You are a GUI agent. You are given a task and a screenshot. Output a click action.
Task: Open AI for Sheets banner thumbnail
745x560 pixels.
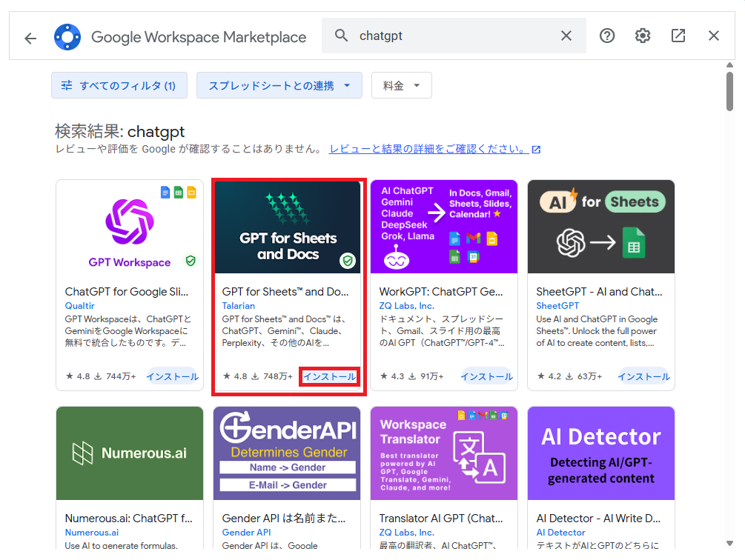click(601, 227)
